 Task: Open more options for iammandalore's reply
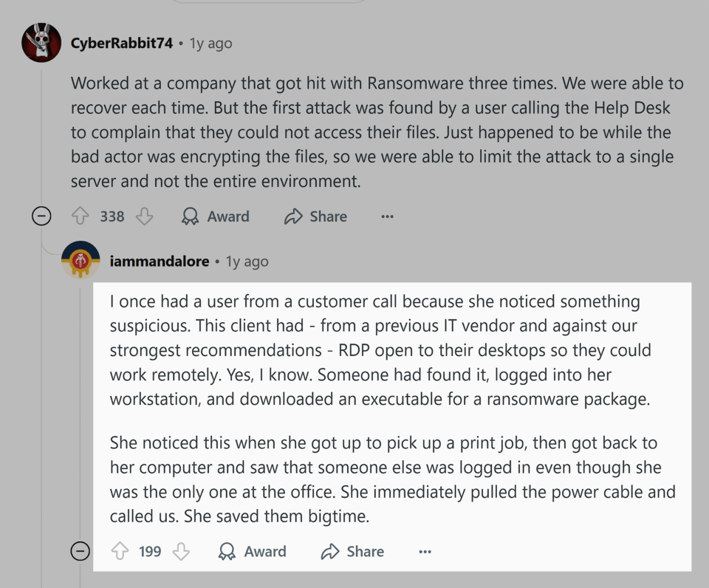[425, 552]
